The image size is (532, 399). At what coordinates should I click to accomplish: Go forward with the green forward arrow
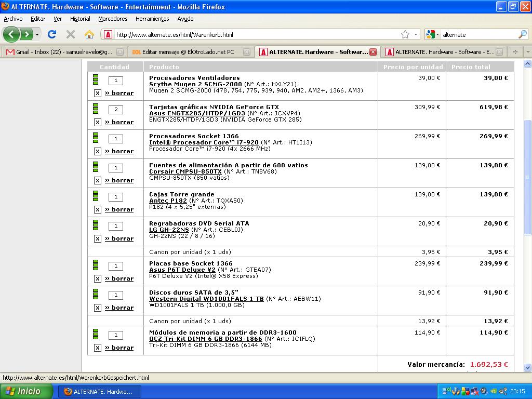point(26,34)
